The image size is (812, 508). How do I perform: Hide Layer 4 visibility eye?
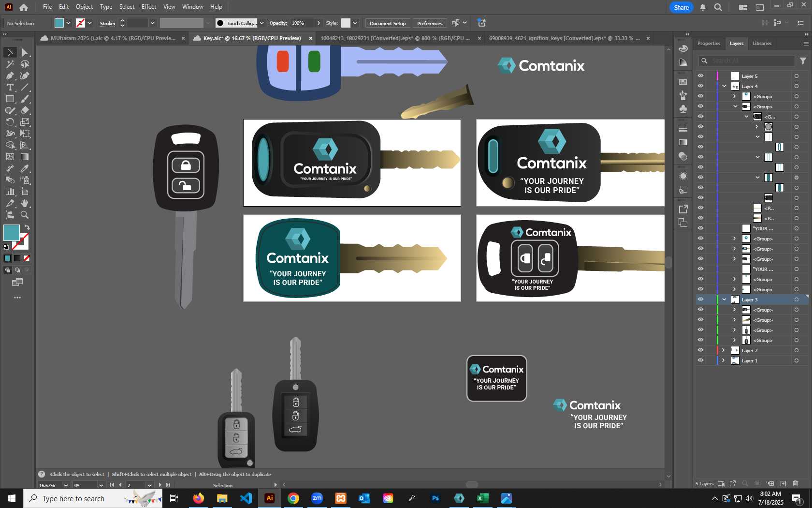700,86
